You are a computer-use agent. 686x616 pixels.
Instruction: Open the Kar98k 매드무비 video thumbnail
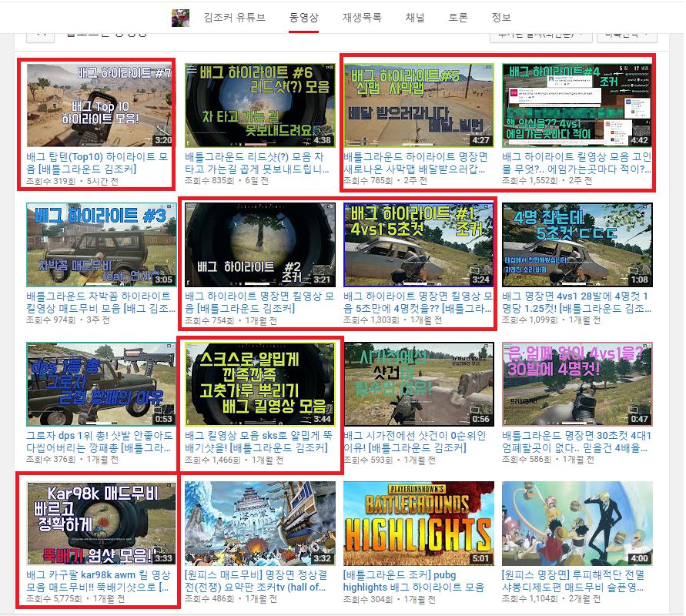(99, 524)
